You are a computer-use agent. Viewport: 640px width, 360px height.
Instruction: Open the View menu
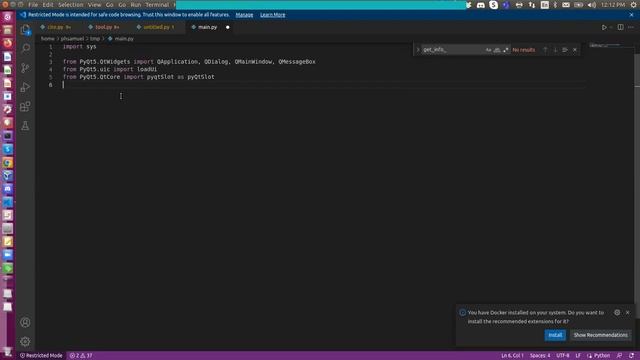(x=94, y=5)
